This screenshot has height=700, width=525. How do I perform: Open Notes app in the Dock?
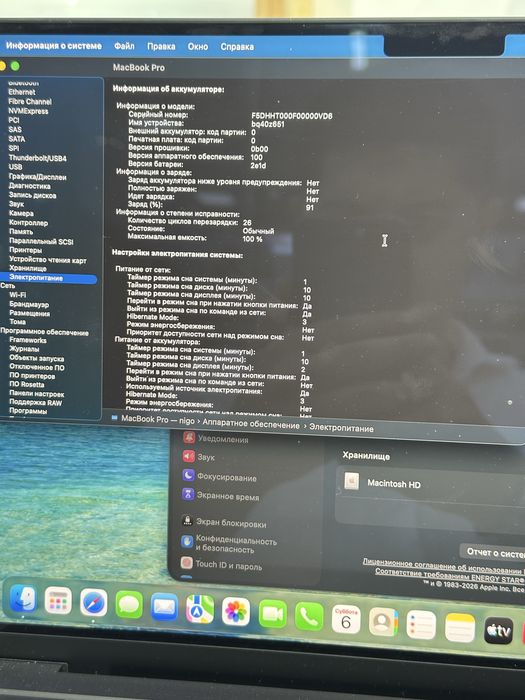(x=460, y=627)
